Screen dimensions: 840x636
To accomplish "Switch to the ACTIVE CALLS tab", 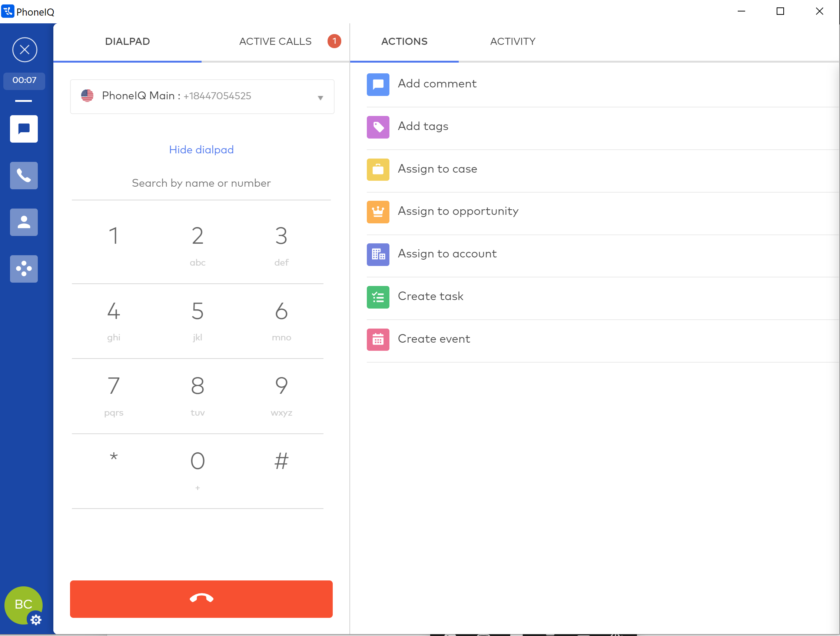I will point(275,41).
